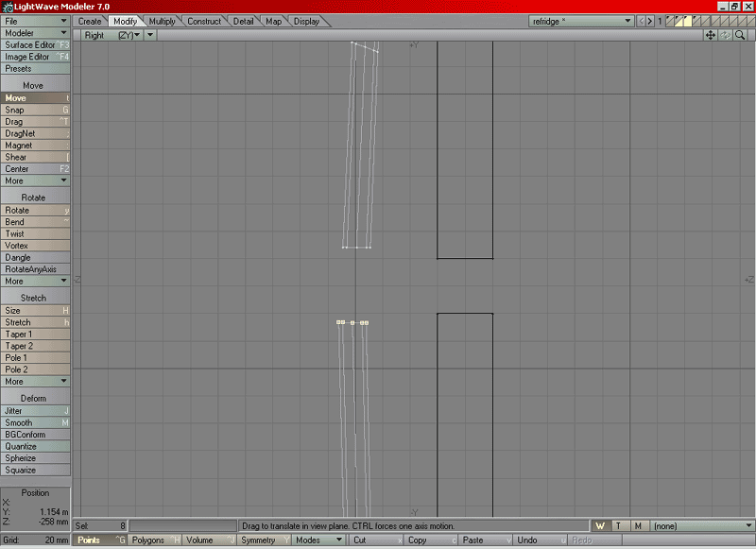
Task: Open the Surface Editor
Action: 35,44
